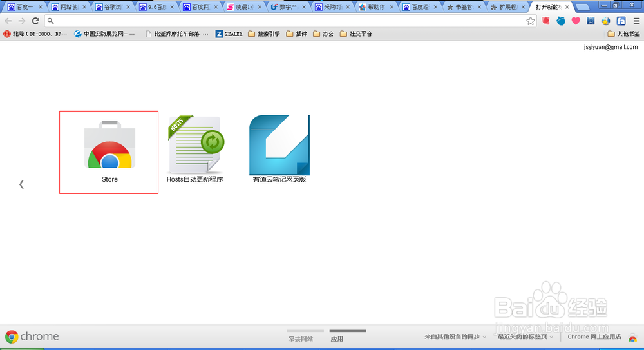Click the jsyiyuan@gmail.com account text
Image resolution: width=644 pixels, height=350 pixels.
pyautogui.click(x=611, y=47)
